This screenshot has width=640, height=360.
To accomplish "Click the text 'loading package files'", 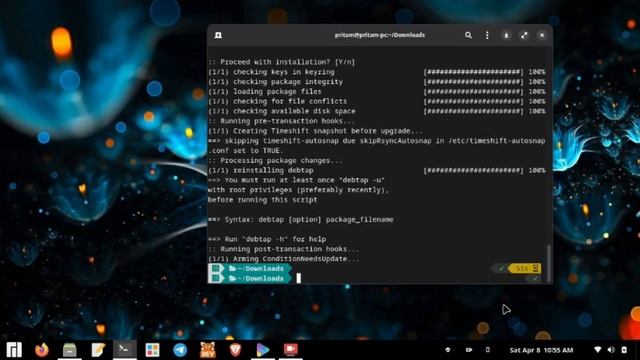I will click(x=277, y=91).
